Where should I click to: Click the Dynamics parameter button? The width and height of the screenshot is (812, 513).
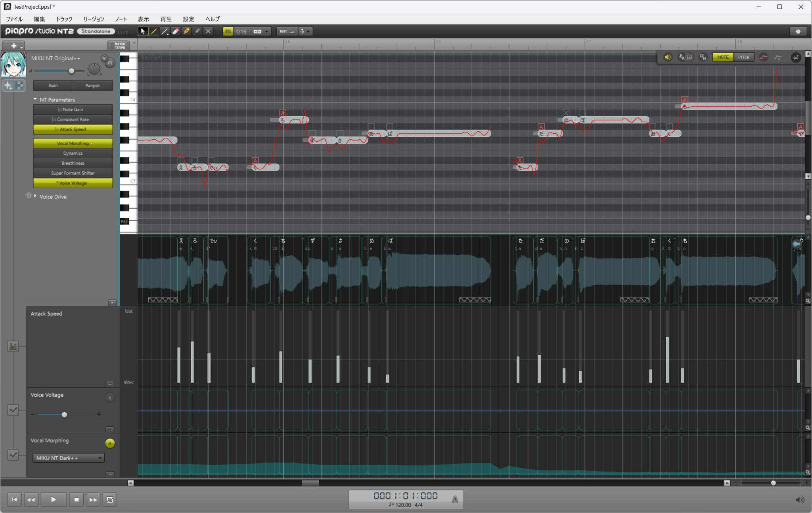coord(73,153)
